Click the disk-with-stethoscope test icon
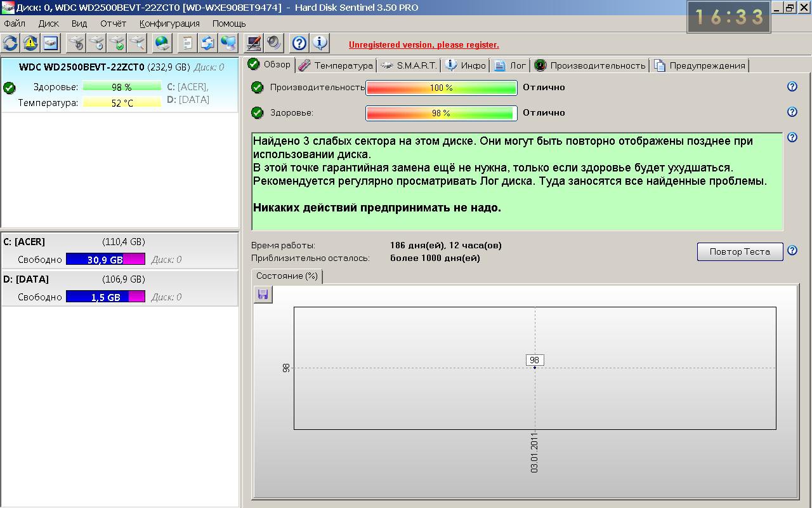 pyautogui.click(x=76, y=43)
